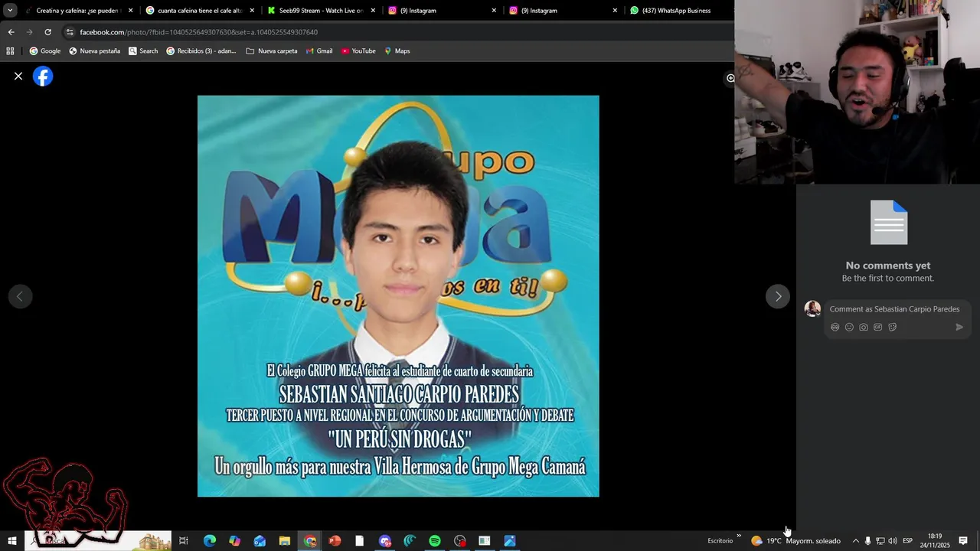Open Nueva carpeta bookmarks folder
This screenshot has width=980, height=551.
tap(272, 51)
